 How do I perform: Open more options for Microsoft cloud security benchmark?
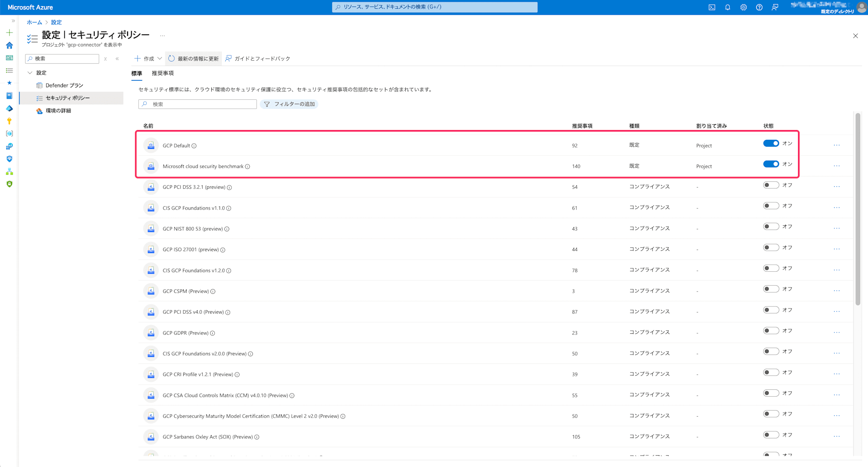pos(837,166)
